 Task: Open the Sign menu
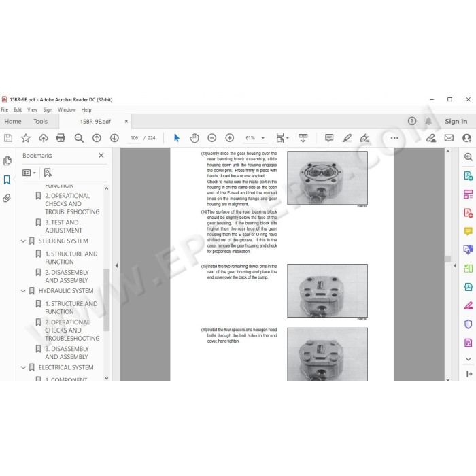click(48, 109)
